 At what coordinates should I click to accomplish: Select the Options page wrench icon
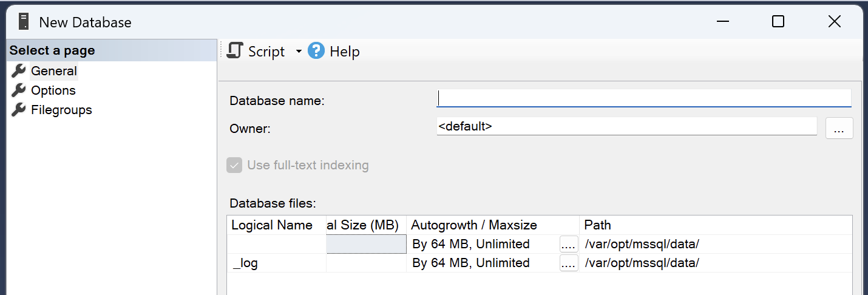(x=19, y=90)
